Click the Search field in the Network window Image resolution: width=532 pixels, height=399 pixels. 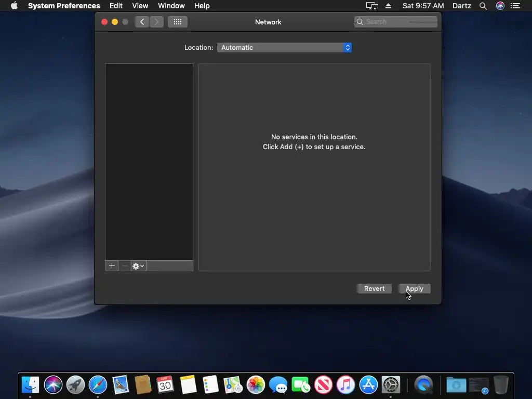tap(395, 22)
